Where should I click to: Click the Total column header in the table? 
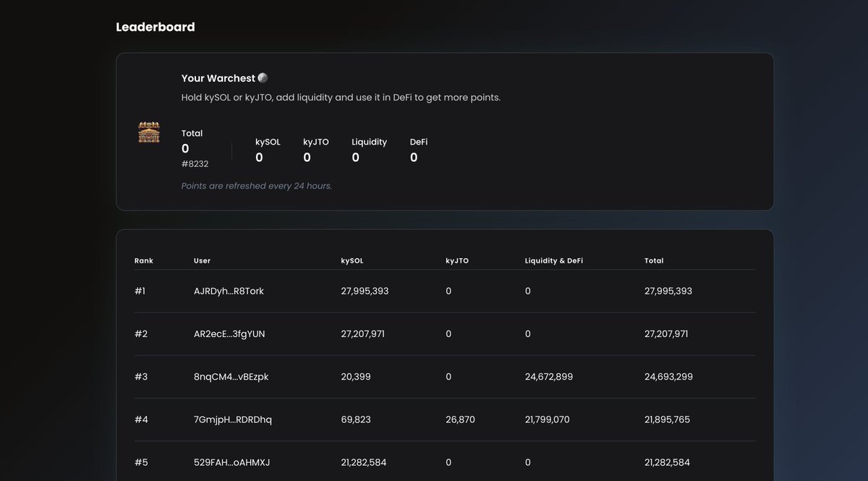[x=654, y=260]
